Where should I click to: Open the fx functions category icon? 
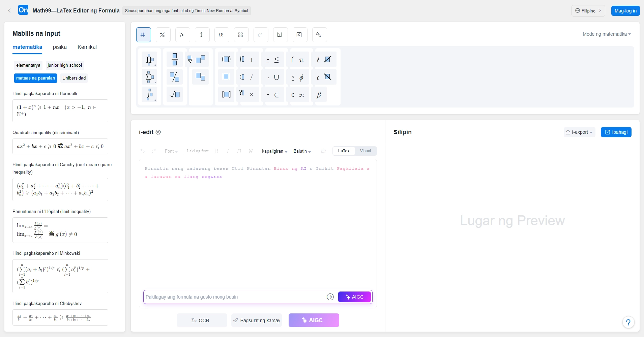pyautogui.click(x=300, y=35)
